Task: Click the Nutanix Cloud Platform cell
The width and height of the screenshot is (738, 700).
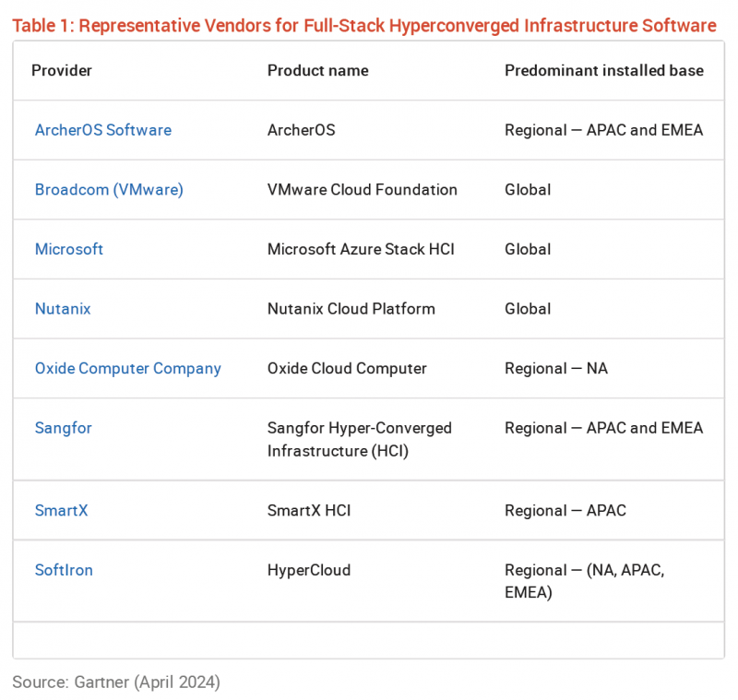Action: tap(351, 309)
